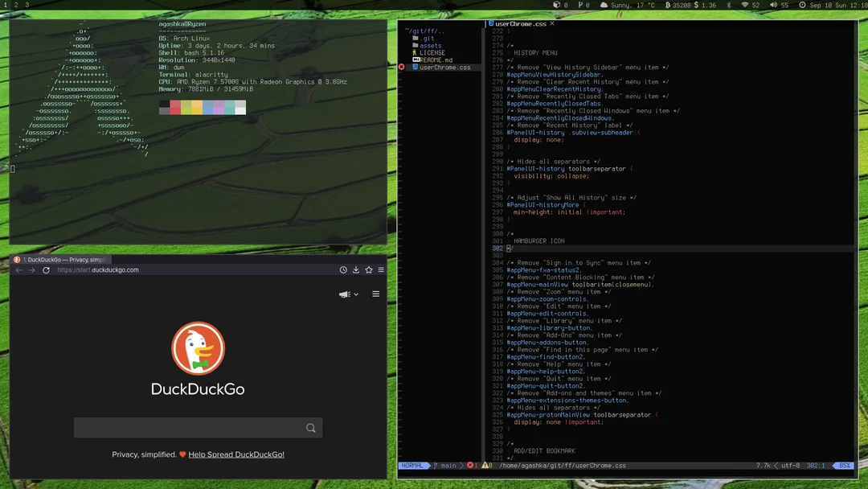Click the warning icon in the vim statusline

coord(485,465)
